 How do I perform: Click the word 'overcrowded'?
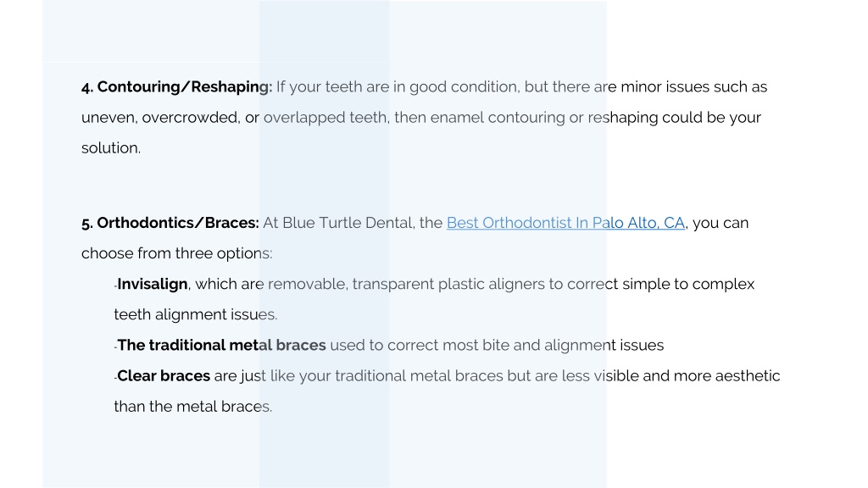tap(191, 118)
